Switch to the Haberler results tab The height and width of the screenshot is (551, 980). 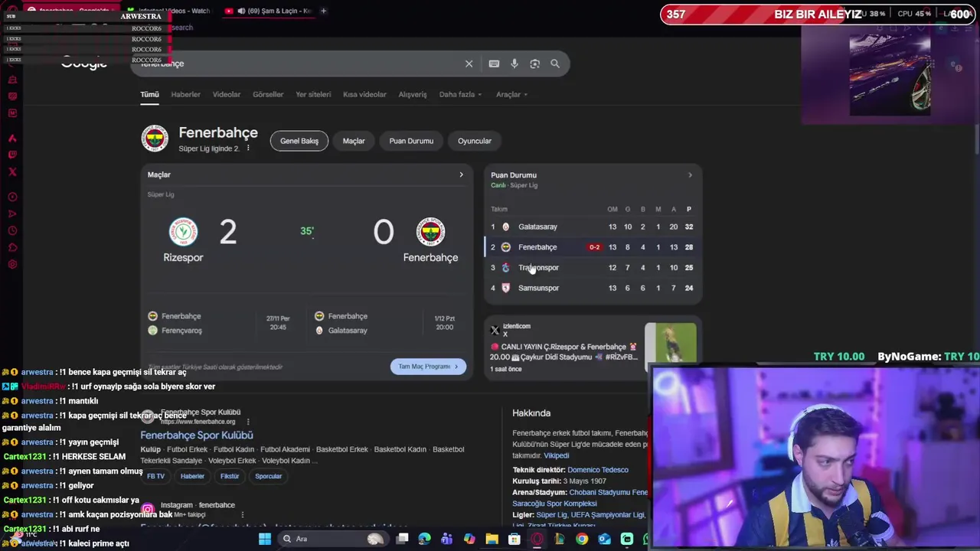185,94
